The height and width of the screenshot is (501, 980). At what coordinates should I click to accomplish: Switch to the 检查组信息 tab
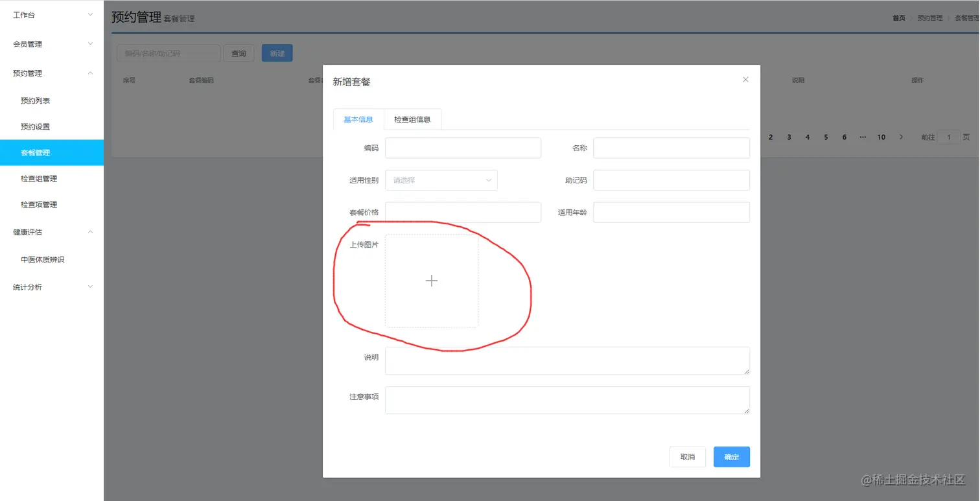[412, 119]
